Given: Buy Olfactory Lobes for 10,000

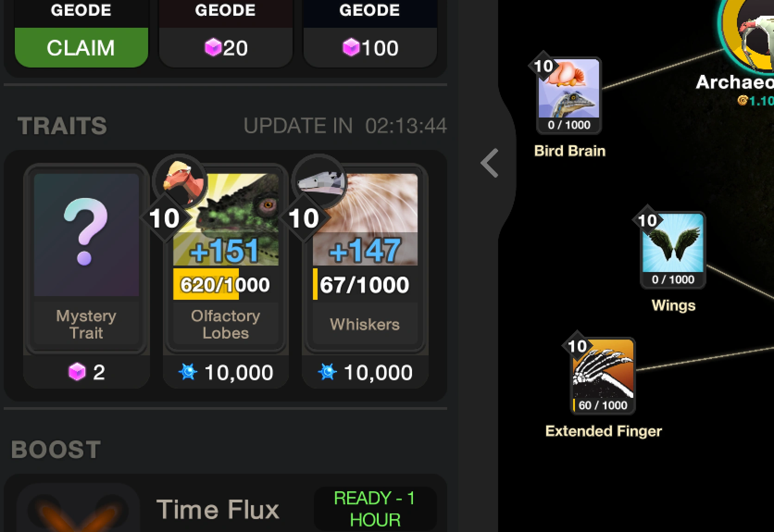Looking at the screenshot, I should click(226, 372).
